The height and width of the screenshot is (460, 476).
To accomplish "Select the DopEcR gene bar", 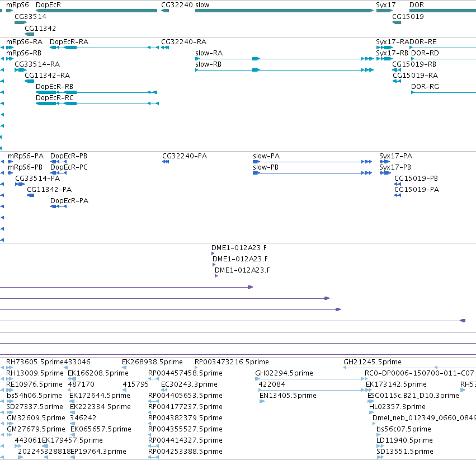I will (97, 11).
